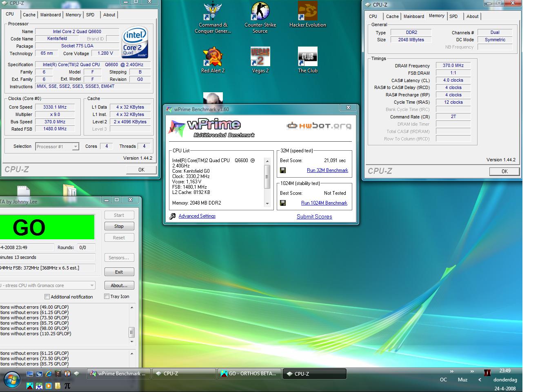540x392 pixels.
Task: Click OK in right CPU-Z Memory window
Action: pos(504,171)
